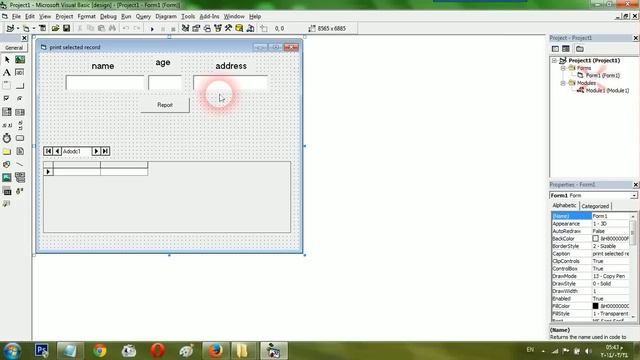Select the ComboBox control tool

tap(7, 112)
